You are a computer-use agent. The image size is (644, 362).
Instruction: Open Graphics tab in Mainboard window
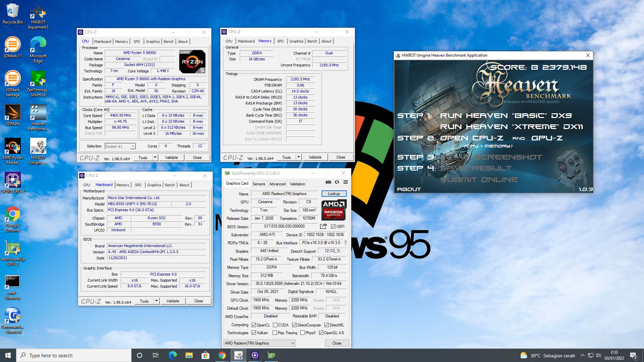pos(154,185)
